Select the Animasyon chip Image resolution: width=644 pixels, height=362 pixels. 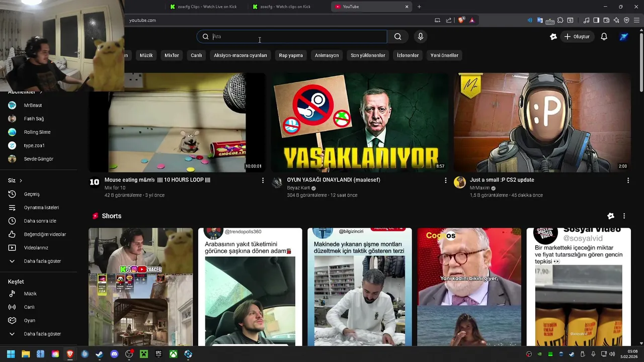point(327,55)
